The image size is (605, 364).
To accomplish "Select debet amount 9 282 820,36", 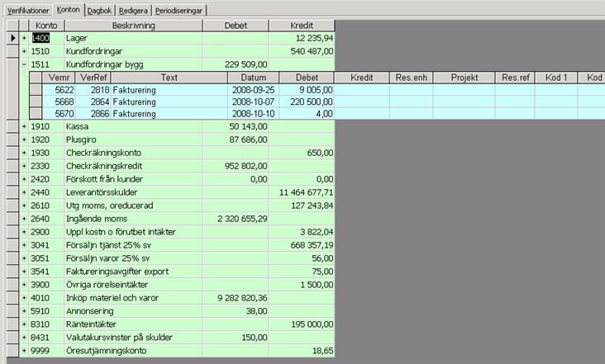I will [x=236, y=298].
